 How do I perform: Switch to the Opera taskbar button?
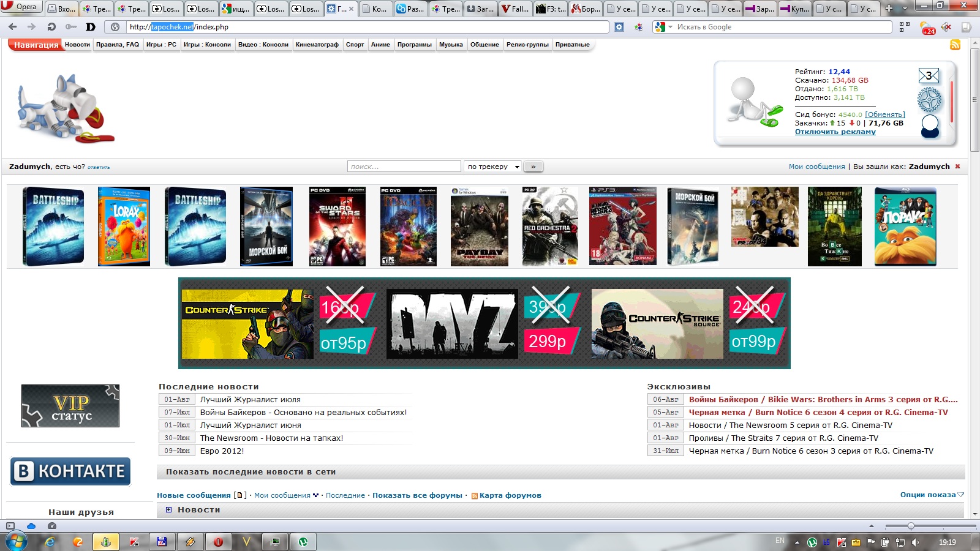(x=219, y=542)
